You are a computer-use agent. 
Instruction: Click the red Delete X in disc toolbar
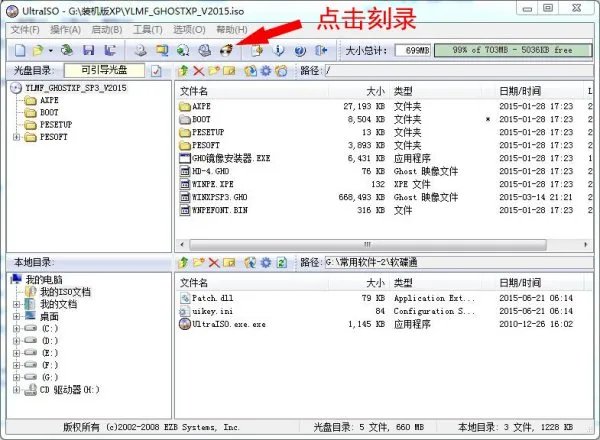coord(199,71)
